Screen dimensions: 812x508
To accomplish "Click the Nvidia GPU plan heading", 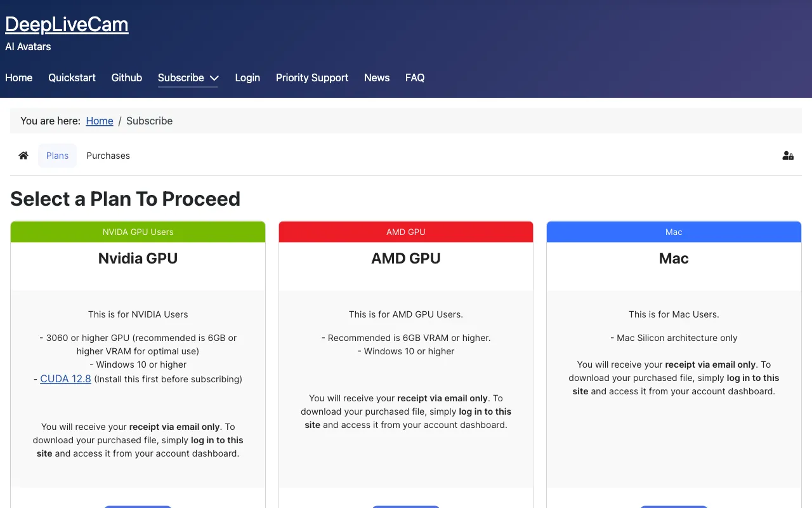I will click(x=138, y=258).
